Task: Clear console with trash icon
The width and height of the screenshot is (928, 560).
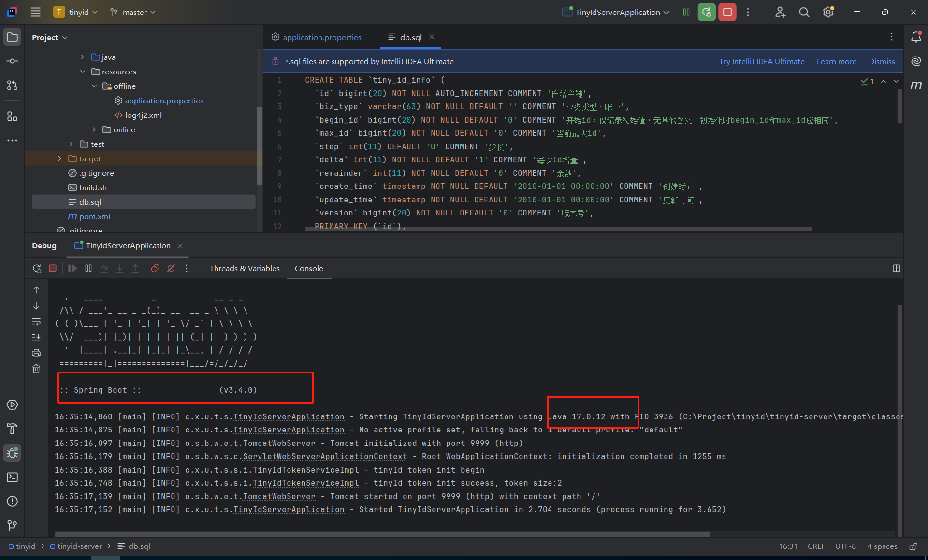Action: tap(36, 369)
